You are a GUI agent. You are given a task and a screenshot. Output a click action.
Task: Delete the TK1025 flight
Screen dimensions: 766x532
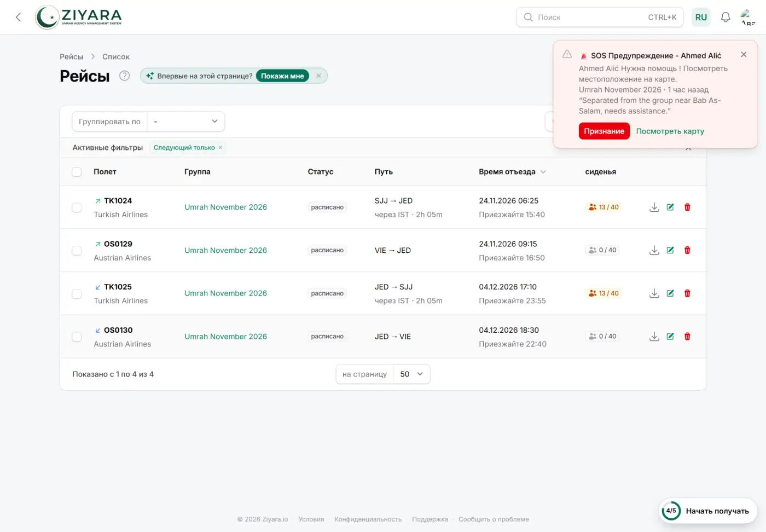pos(687,293)
